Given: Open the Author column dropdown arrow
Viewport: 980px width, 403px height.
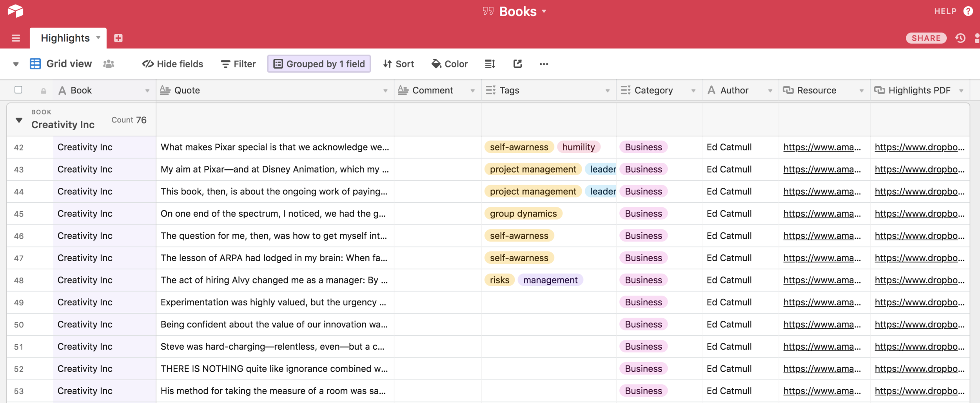Looking at the screenshot, I should (x=770, y=91).
